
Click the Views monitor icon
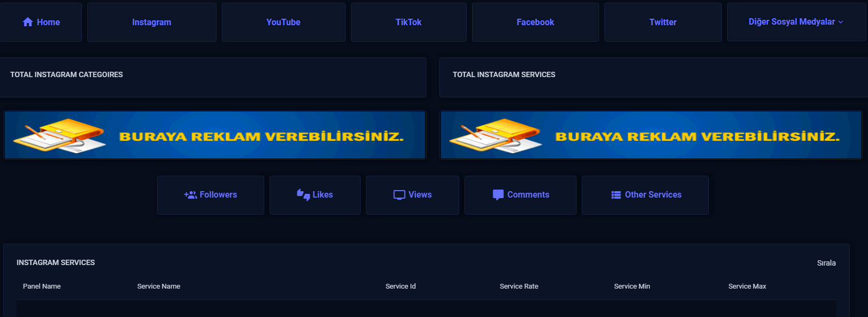click(x=399, y=195)
